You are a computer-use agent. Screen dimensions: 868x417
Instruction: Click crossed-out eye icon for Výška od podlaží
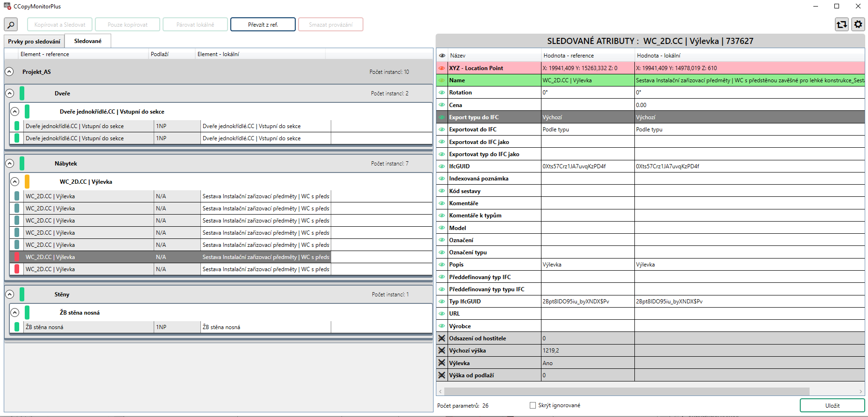441,375
